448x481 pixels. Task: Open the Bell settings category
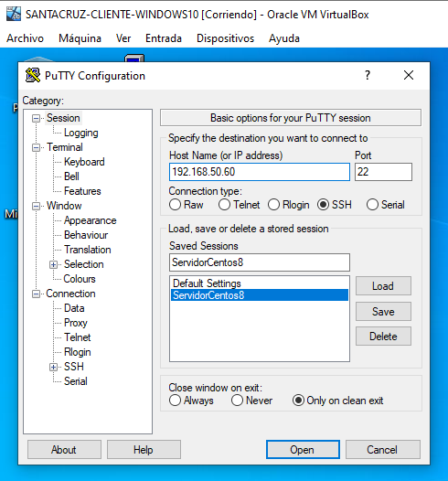point(71,176)
